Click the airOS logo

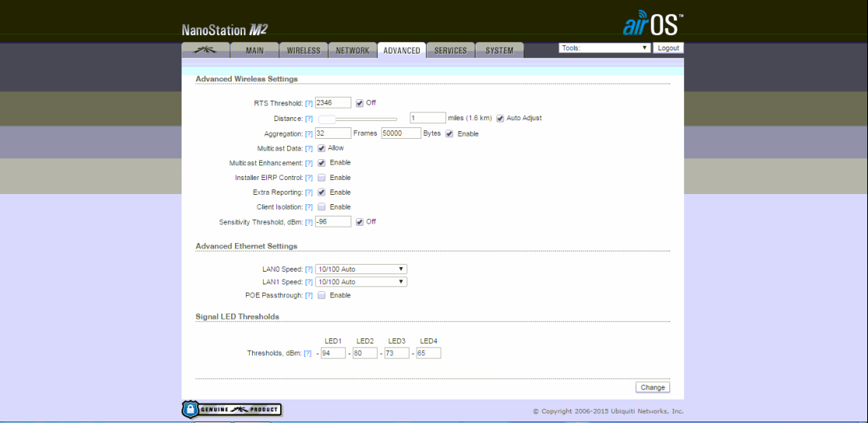pos(652,23)
